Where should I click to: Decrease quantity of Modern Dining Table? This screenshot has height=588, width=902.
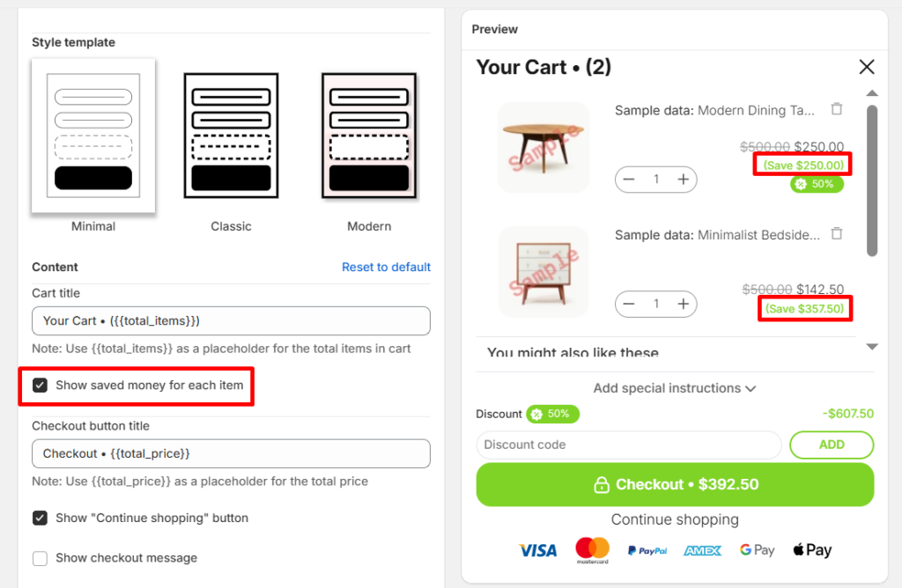point(629,180)
